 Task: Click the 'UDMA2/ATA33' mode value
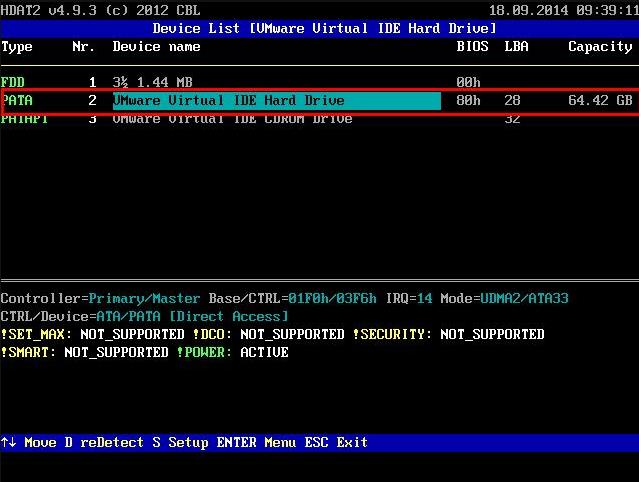(524, 299)
